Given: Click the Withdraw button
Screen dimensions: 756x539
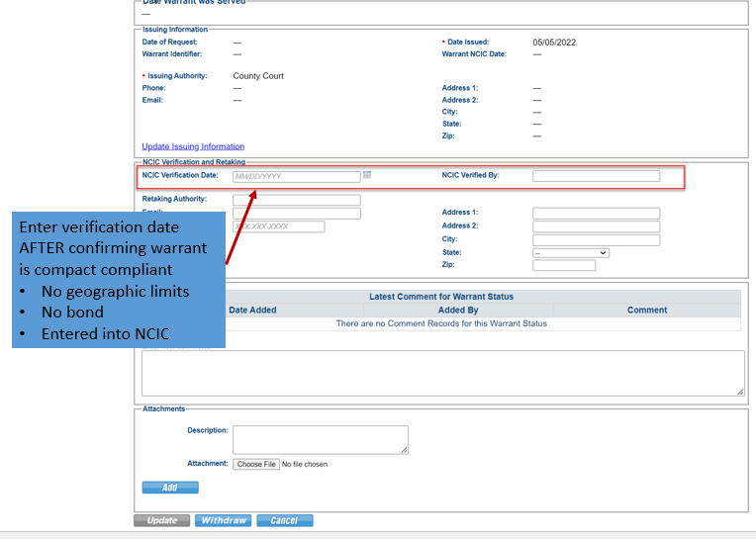Looking at the screenshot, I should pos(224,520).
